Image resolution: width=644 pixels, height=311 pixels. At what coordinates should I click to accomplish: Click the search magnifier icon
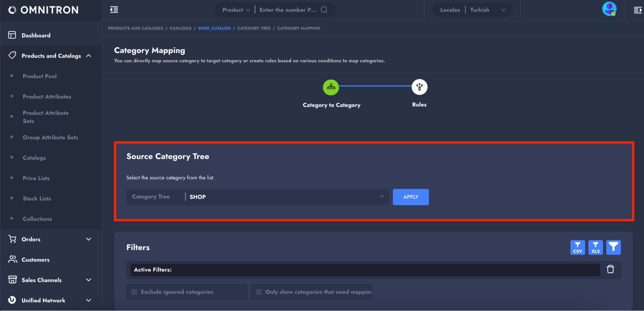pyautogui.click(x=324, y=10)
